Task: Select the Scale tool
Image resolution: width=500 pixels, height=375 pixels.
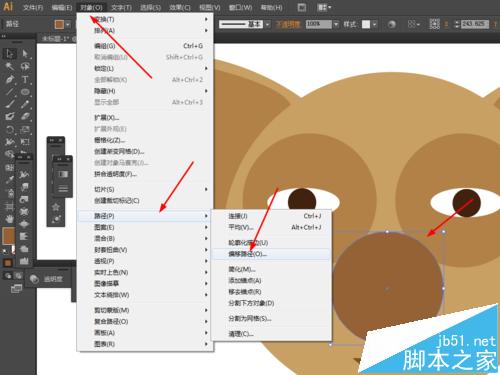Action: 25,129
